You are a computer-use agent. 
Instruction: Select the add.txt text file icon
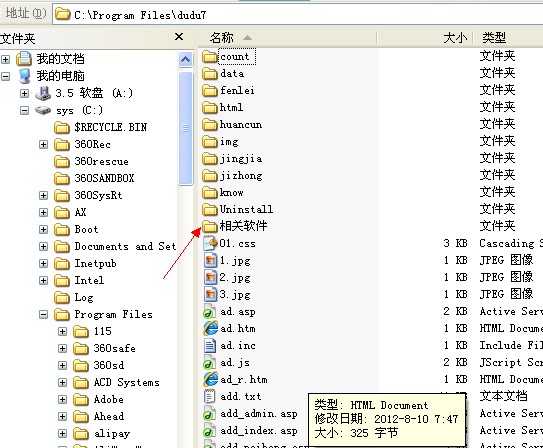(210, 396)
